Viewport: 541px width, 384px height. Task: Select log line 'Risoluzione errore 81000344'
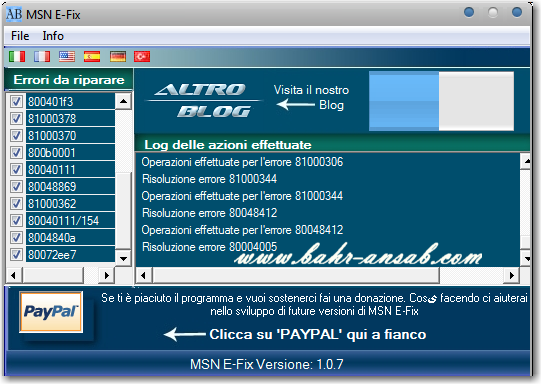click(x=209, y=179)
